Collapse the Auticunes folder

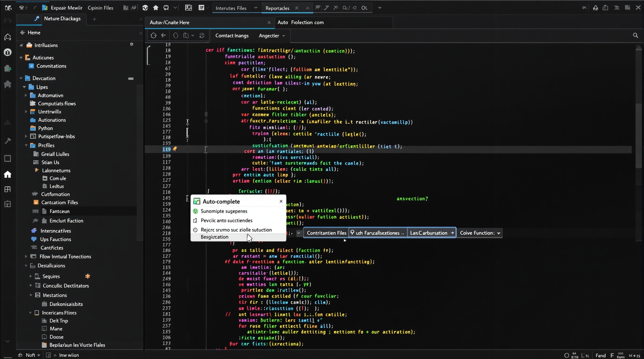pyautogui.click(x=21, y=58)
